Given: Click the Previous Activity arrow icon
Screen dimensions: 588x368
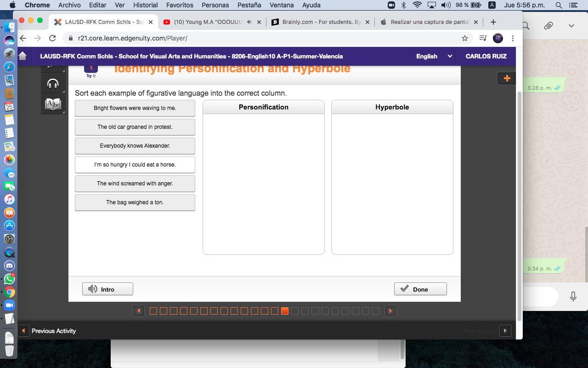Looking at the screenshot, I should [23, 331].
